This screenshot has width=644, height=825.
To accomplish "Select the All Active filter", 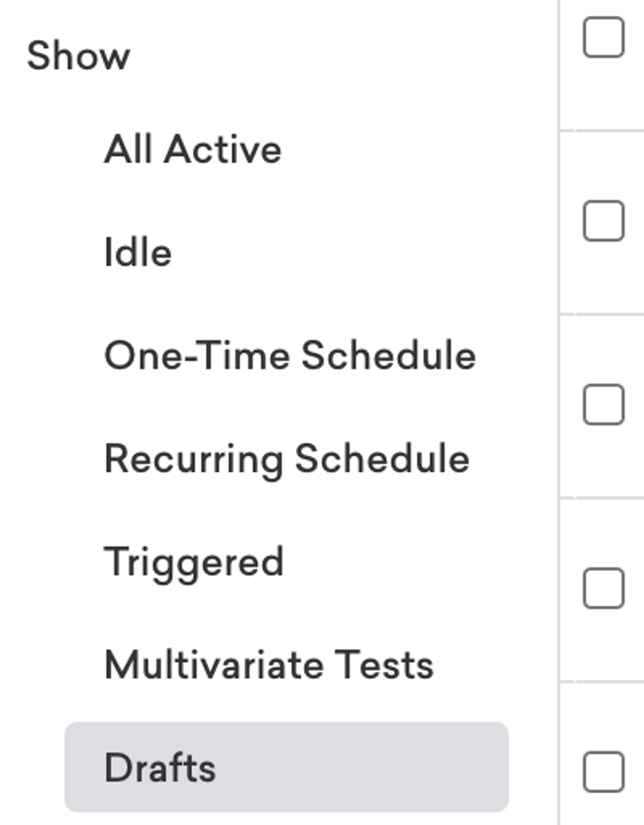I will 193,149.
